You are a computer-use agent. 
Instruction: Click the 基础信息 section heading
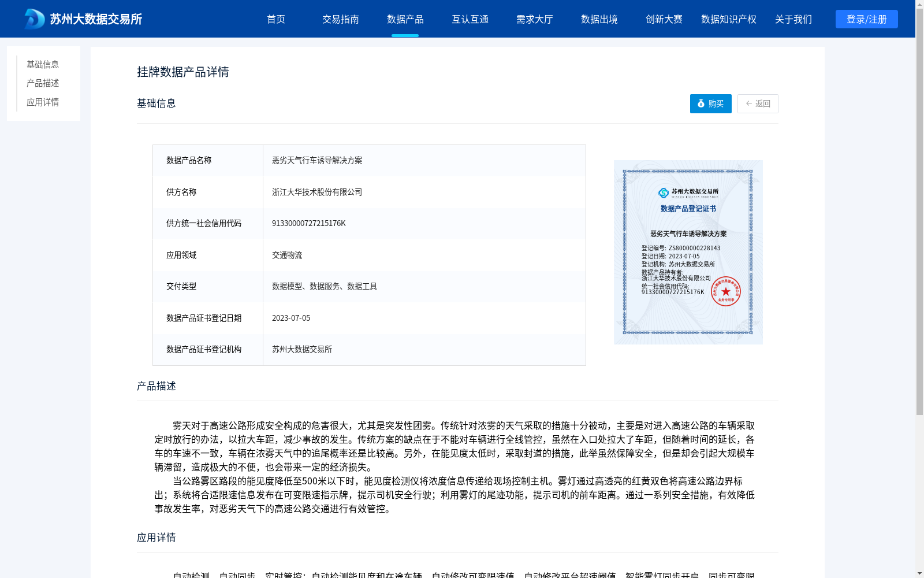(157, 103)
